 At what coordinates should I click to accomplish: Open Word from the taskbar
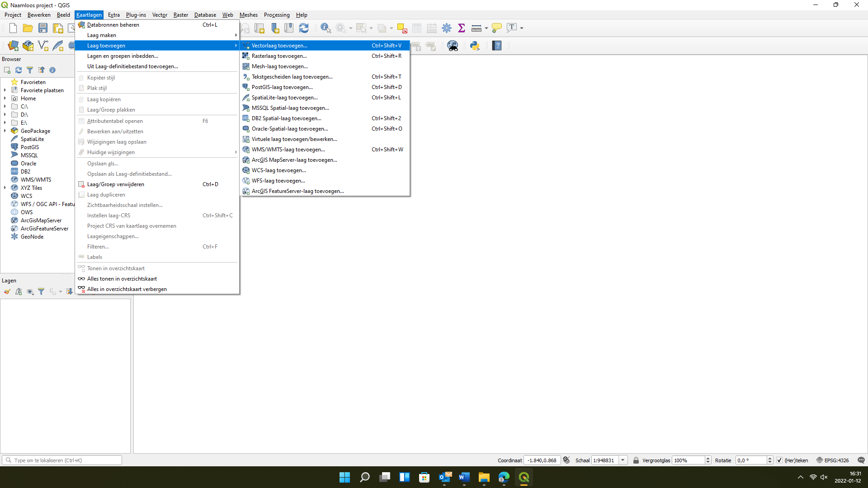(464, 477)
